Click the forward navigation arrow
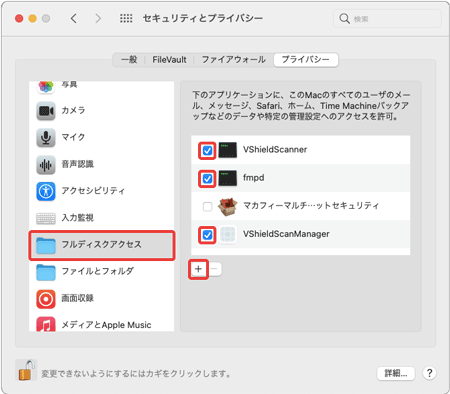 (x=97, y=18)
